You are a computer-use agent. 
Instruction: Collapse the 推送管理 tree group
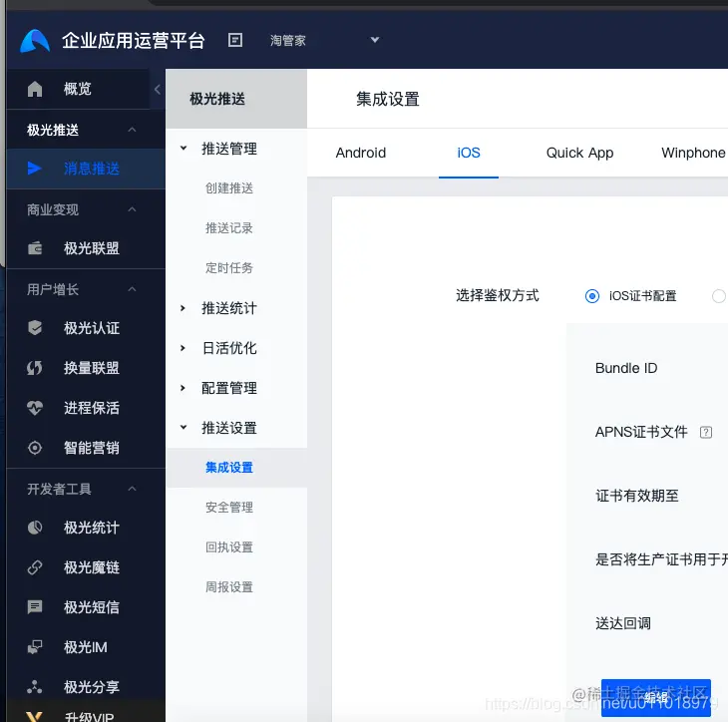183,149
